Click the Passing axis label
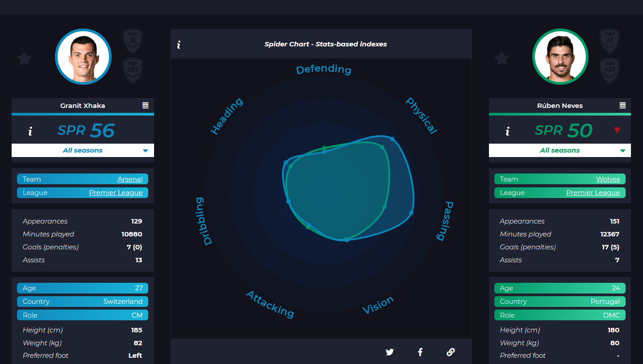Viewport: 643px width, 364px height. 445,221
